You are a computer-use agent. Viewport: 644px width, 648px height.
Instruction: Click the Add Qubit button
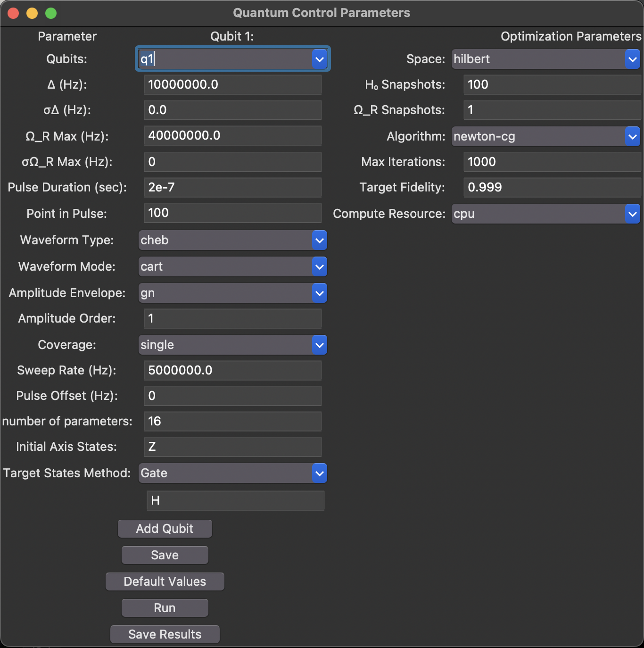[165, 529]
